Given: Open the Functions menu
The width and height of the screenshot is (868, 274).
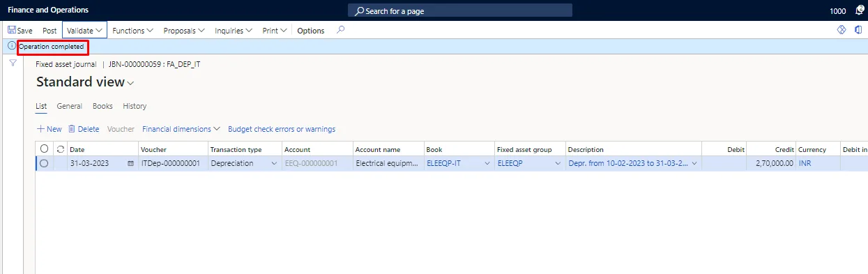Looking at the screenshot, I should 133,31.
